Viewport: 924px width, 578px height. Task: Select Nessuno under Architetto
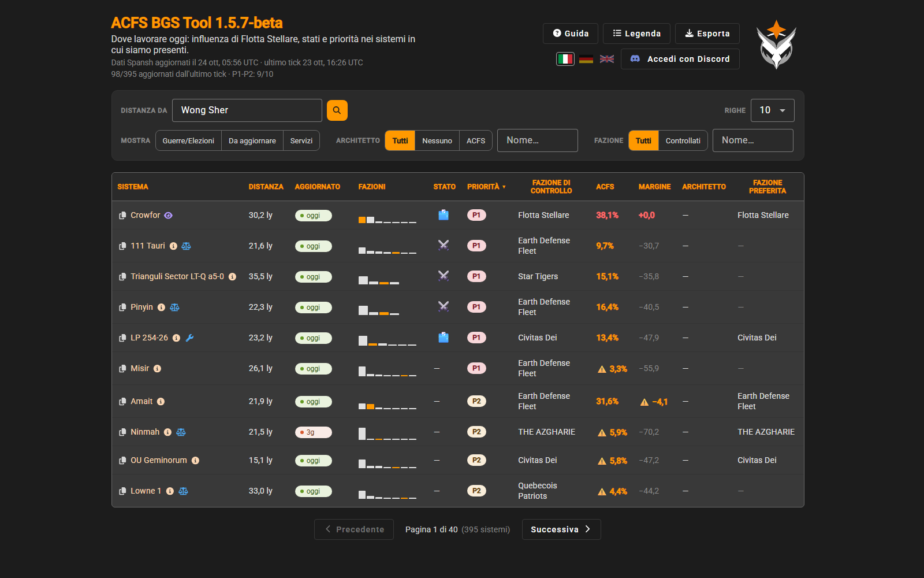coord(437,140)
